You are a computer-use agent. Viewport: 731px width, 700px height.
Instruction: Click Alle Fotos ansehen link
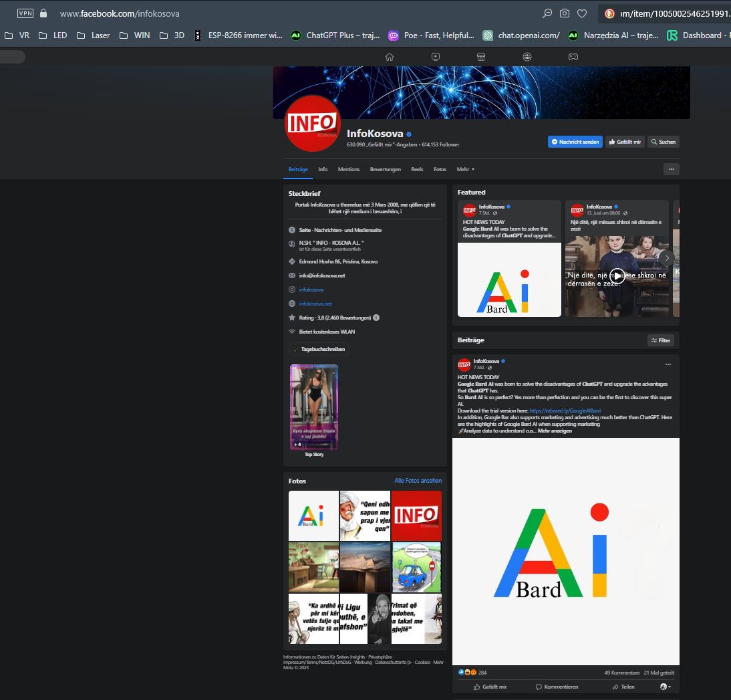click(x=418, y=480)
